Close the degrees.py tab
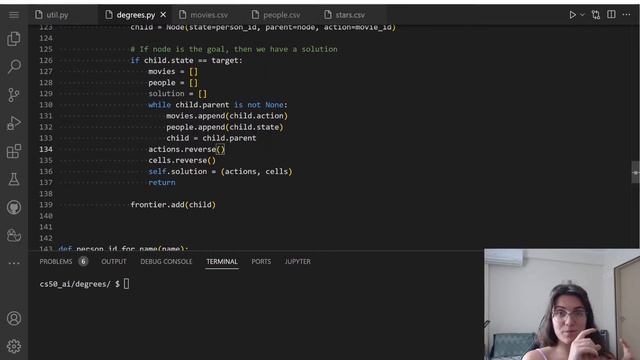640x360 pixels. tap(163, 15)
